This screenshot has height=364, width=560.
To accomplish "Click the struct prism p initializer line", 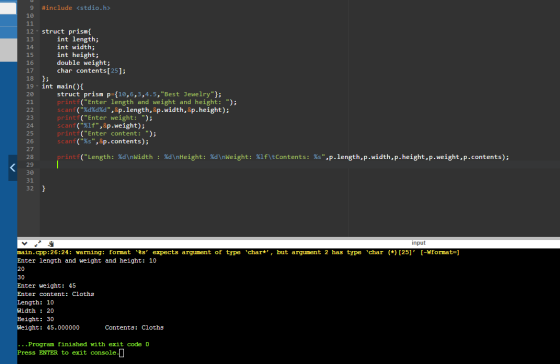I will coord(139,94).
